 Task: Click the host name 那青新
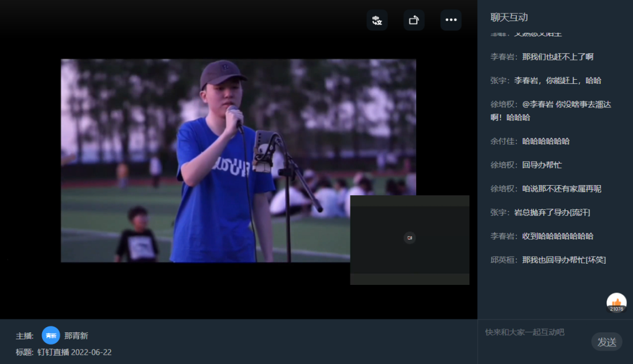[76, 336]
